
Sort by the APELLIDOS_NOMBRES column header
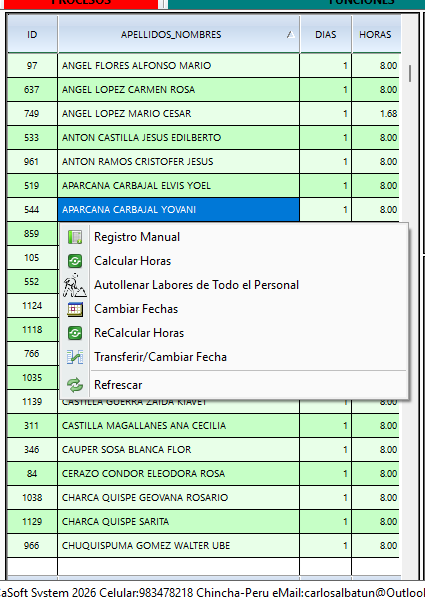(179, 34)
